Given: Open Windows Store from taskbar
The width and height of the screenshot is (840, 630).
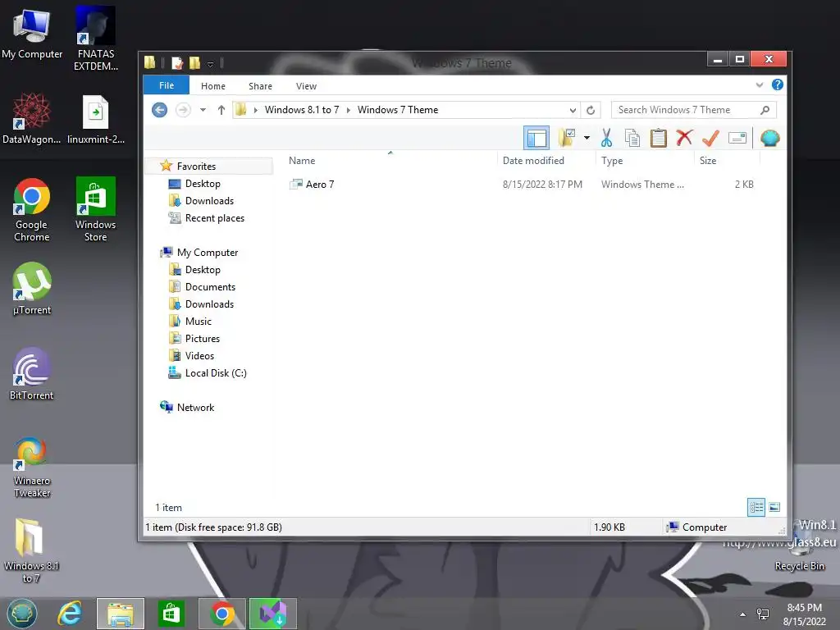Looking at the screenshot, I should pyautogui.click(x=171, y=614).
